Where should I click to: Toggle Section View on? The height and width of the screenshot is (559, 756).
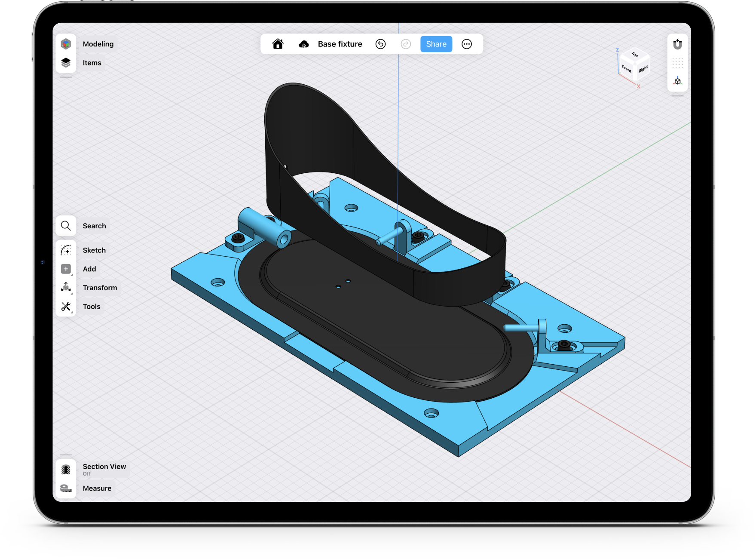(x=66, y=470)
